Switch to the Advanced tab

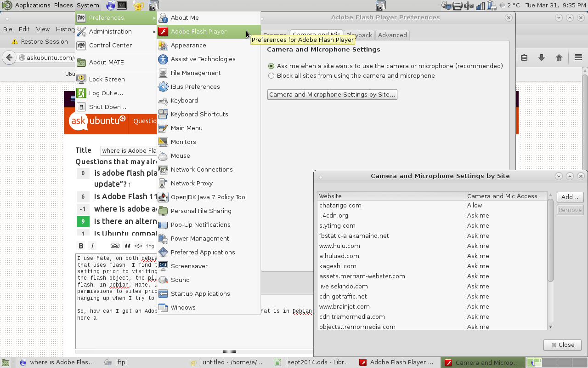(392, 35)
